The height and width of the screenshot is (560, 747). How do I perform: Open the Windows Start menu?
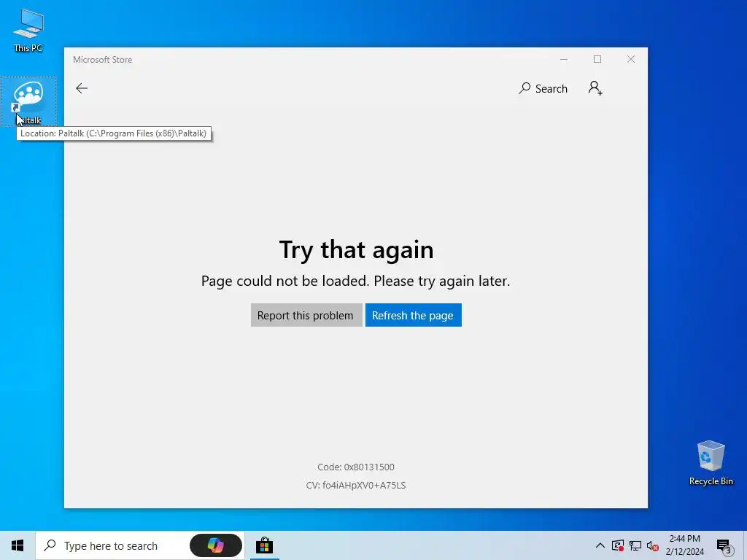18,545
